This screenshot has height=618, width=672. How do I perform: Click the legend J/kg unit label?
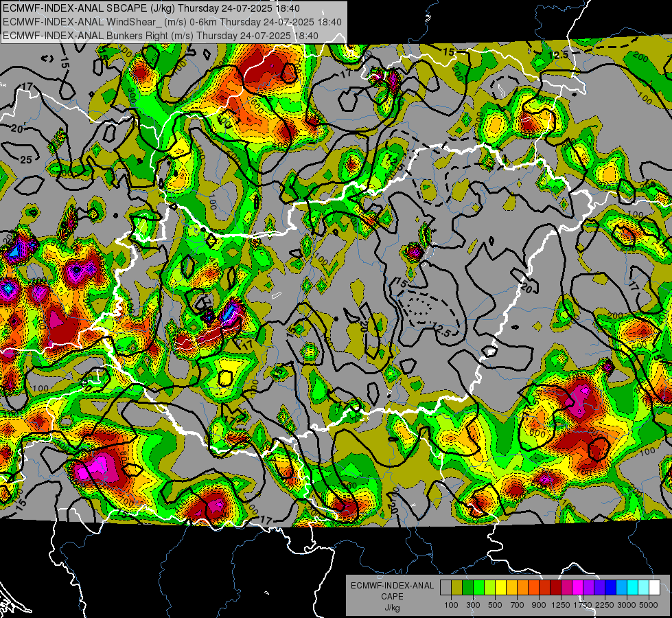(392, 608)
